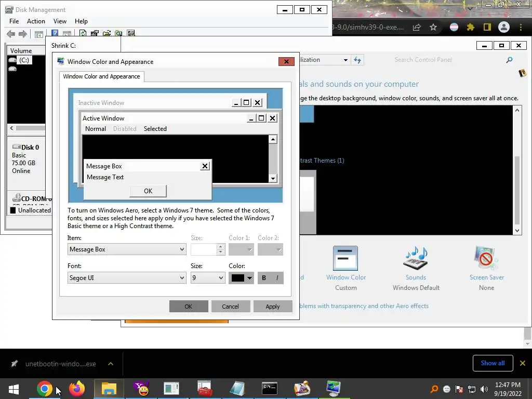Viewport: 532px width, 399px height.
Task: Click the Inactive Window title bar preview
Action: (170, 103)
